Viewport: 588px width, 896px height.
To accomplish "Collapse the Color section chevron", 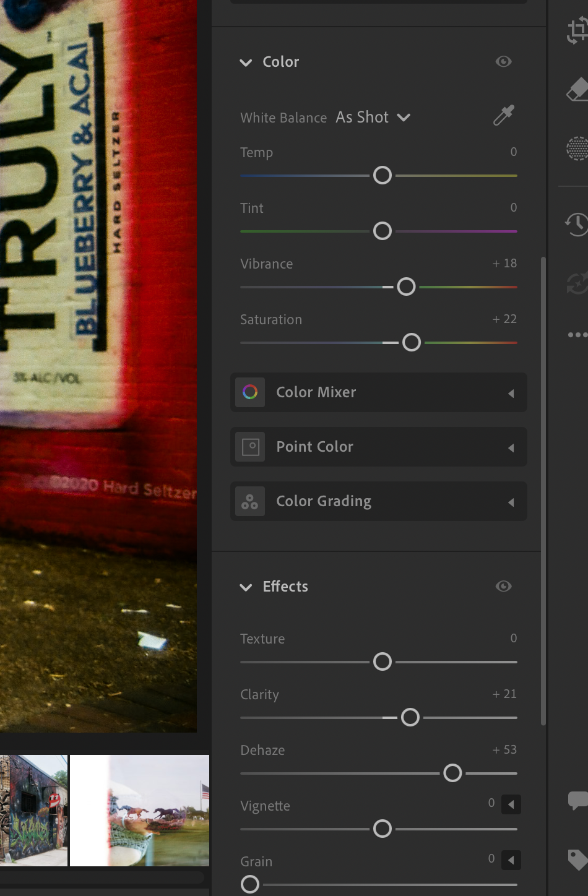I will pos(246,62).
